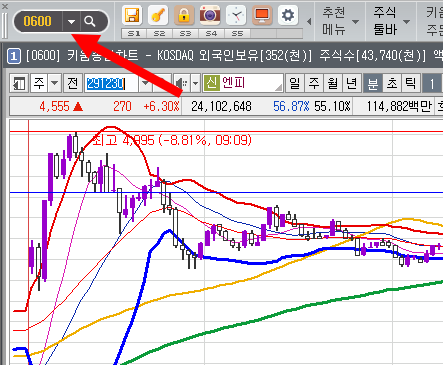Switch chart to yearly with 년
Viewport: 443px width, 365px height.
tap(352, 83)
